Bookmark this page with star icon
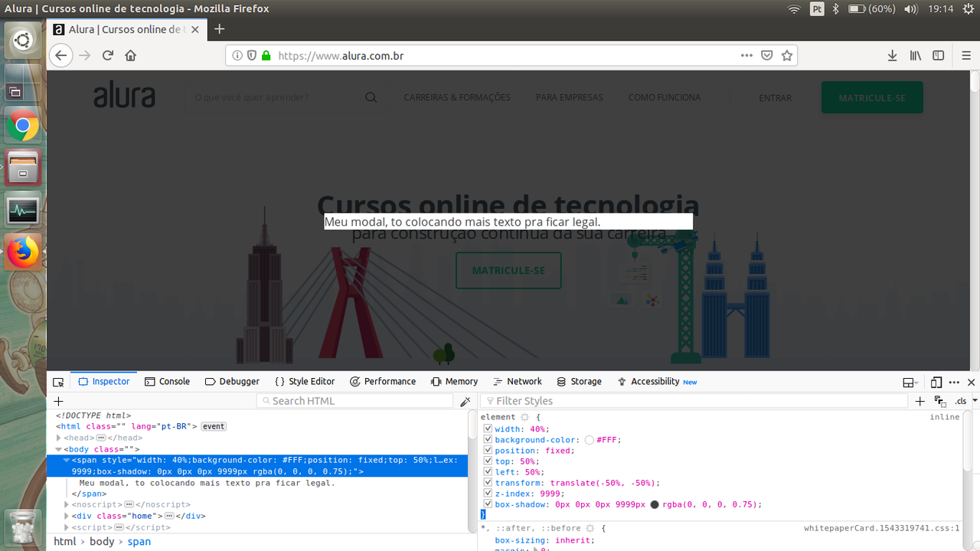Viewport: 980px width, 551px height. tap(786, 55)
